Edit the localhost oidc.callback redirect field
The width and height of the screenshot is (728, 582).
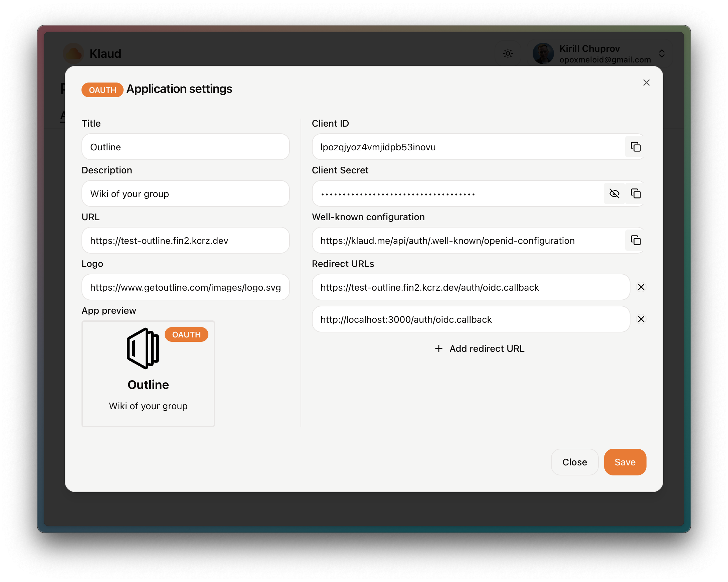(x=471, y=319)
